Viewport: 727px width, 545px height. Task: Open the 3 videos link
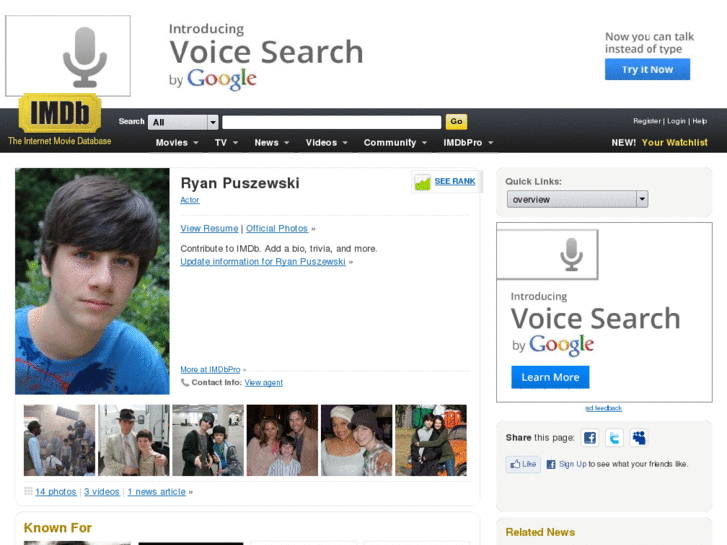coord(102,492)
